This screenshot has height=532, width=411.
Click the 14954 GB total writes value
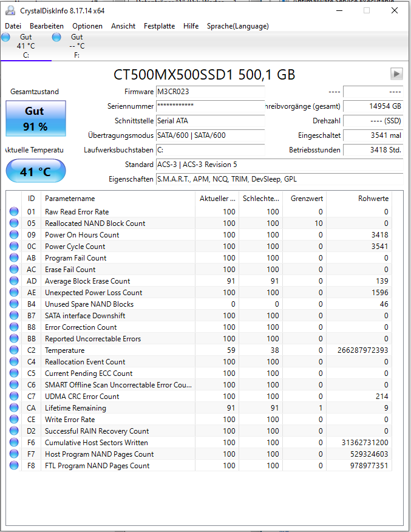(373, 106)
